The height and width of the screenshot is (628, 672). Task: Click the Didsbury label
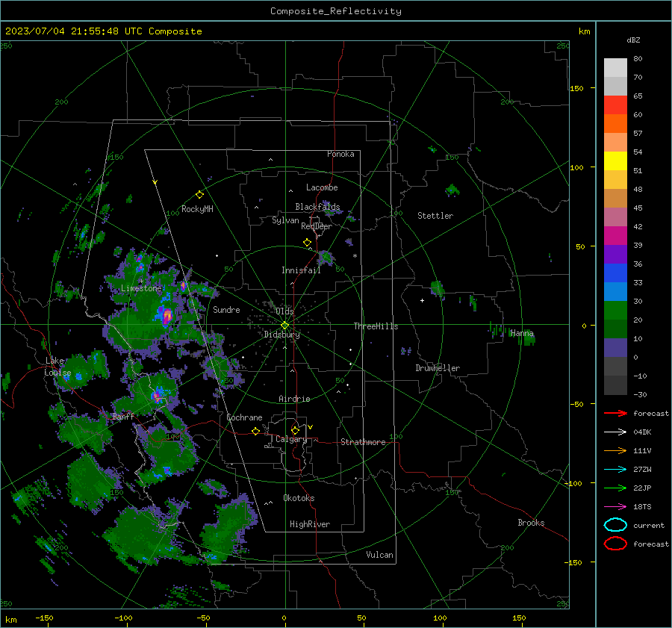(x=281, y=335)
